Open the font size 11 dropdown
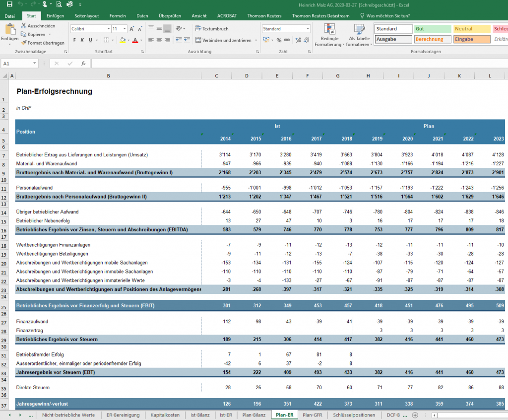The height and width of the screenshot is (420, 508). 125,29
